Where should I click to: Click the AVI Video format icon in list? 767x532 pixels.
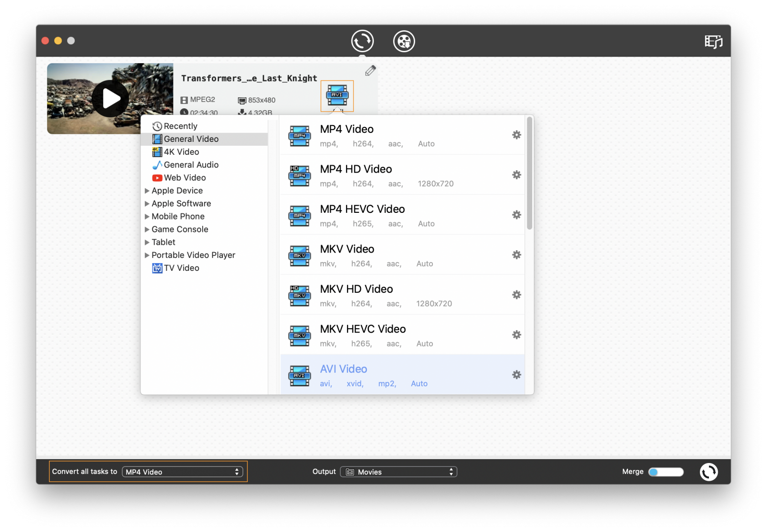click(x=300, y=376)
